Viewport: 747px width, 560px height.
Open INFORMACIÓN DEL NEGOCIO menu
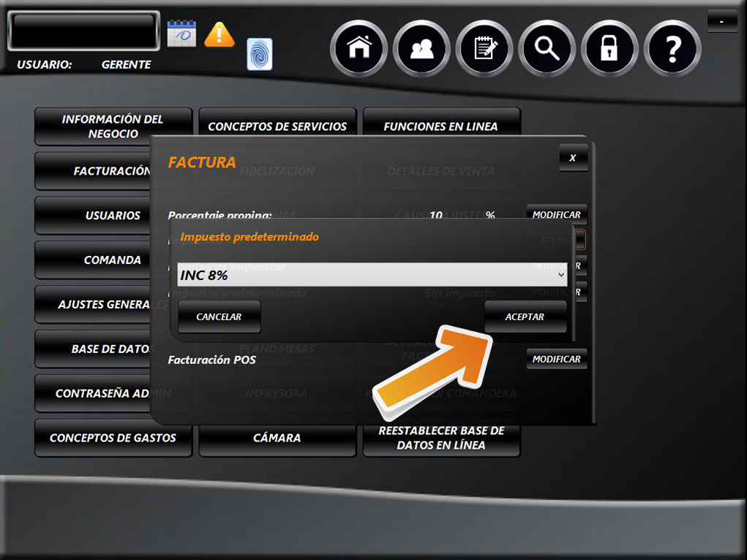tap(113, 126)
